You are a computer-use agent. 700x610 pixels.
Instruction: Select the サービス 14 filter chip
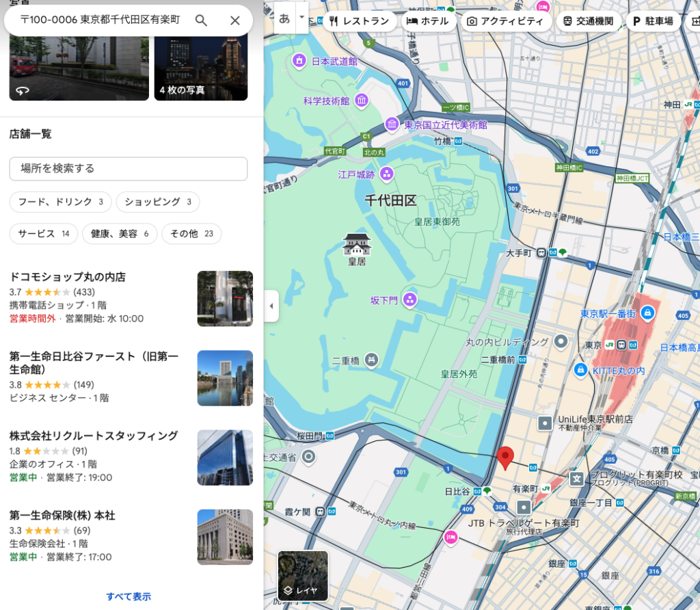44,234
